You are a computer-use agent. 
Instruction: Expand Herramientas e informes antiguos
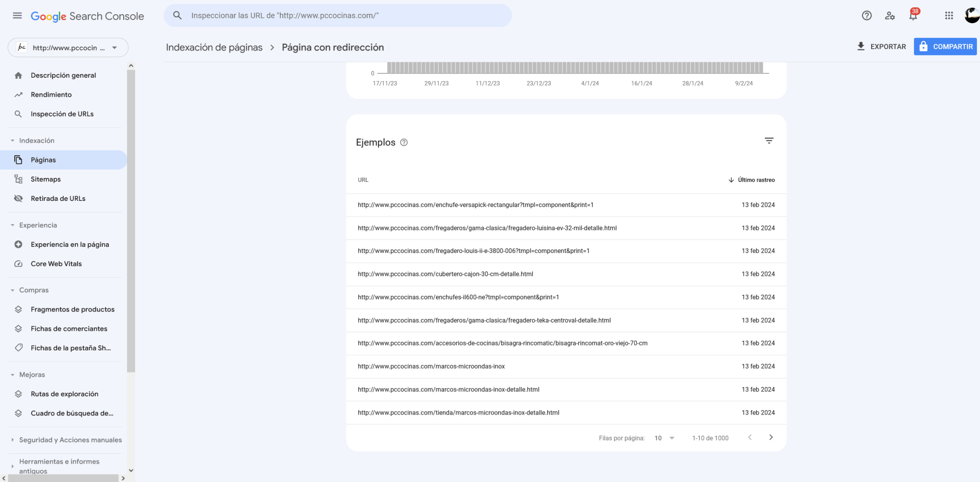tap(12, 466)
